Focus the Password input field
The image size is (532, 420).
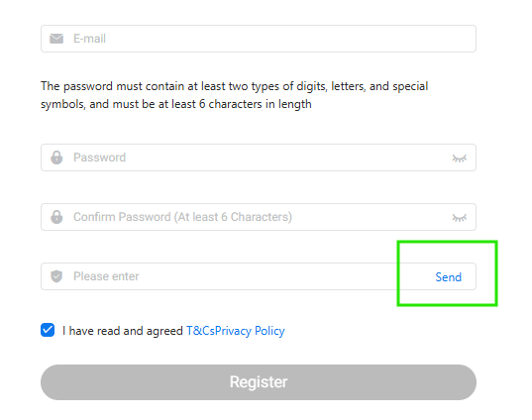pyautogui.click(x=259, y=157)
